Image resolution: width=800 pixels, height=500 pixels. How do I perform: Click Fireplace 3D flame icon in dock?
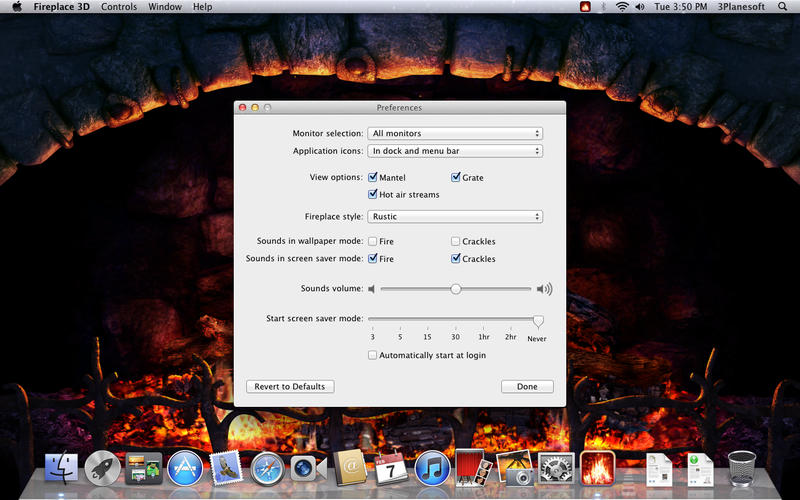[x=597, y=468]
